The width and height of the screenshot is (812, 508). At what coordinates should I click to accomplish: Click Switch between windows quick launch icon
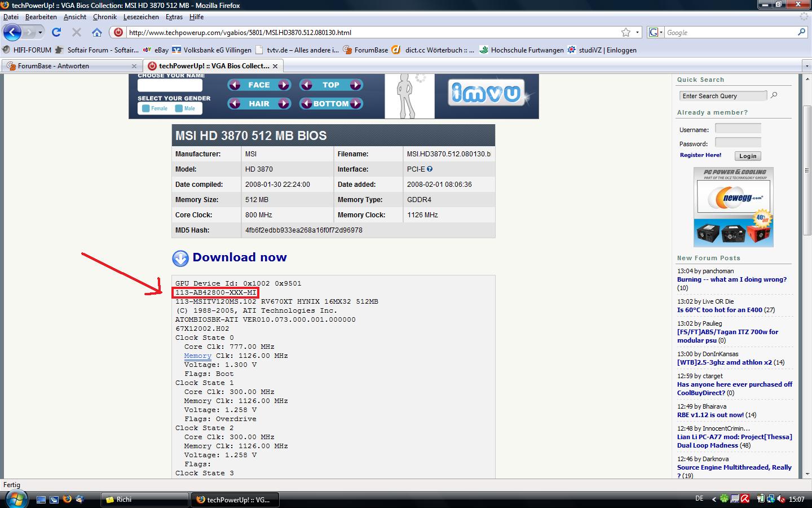[x=54, y=500]
